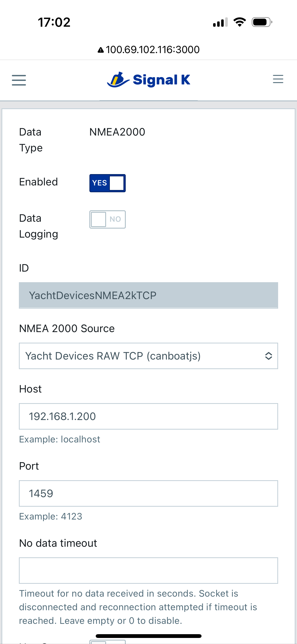
Task: Open the left hamburger sidebar menu
Action: [x=19, y=80]
